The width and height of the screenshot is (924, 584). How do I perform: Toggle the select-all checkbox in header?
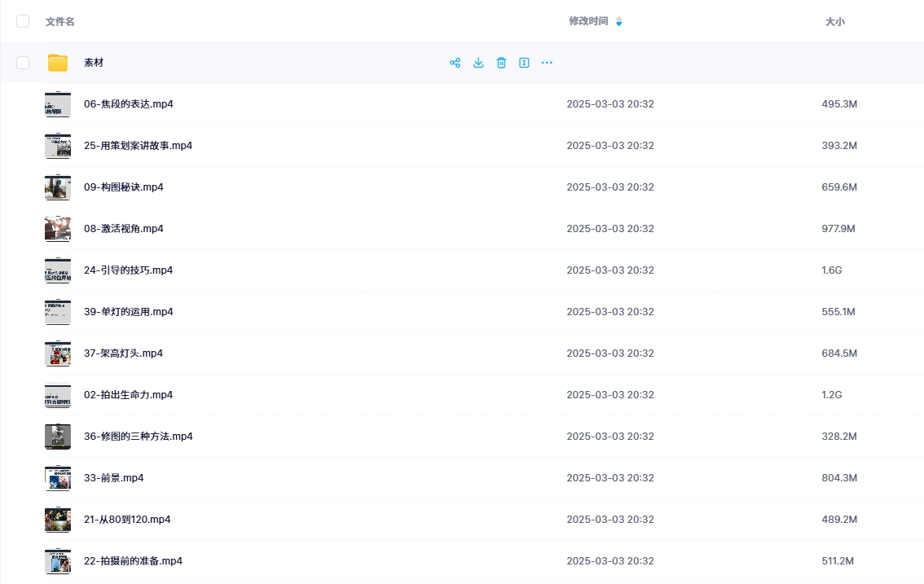pyautogui.click(x=23, y=21)
